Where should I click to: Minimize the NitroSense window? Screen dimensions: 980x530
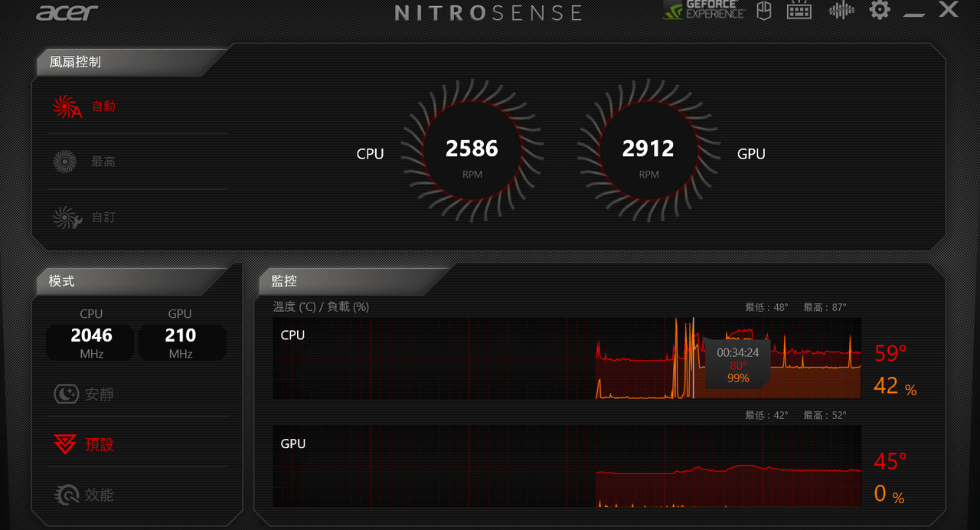(913, 15)
